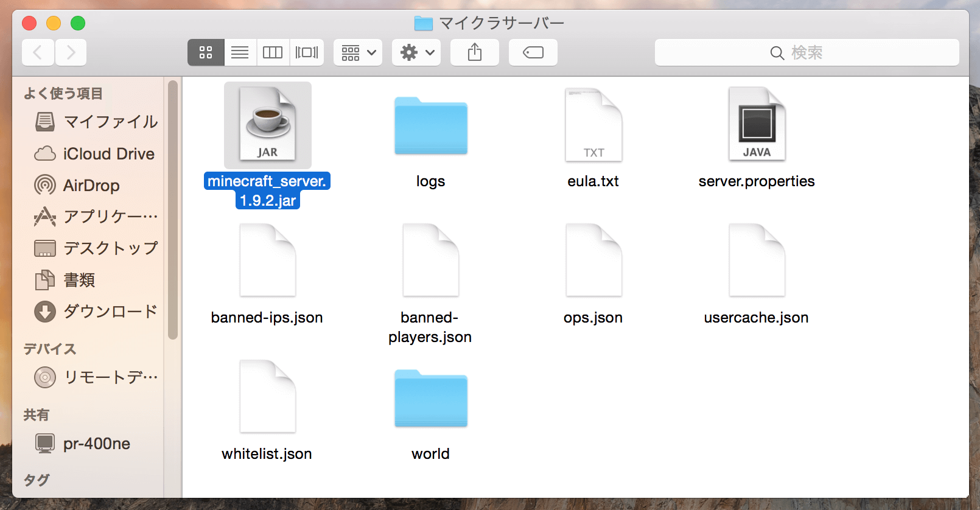
Task: Click the Share toolbar button
Action: pyautogui.click(x=475, y=52)
